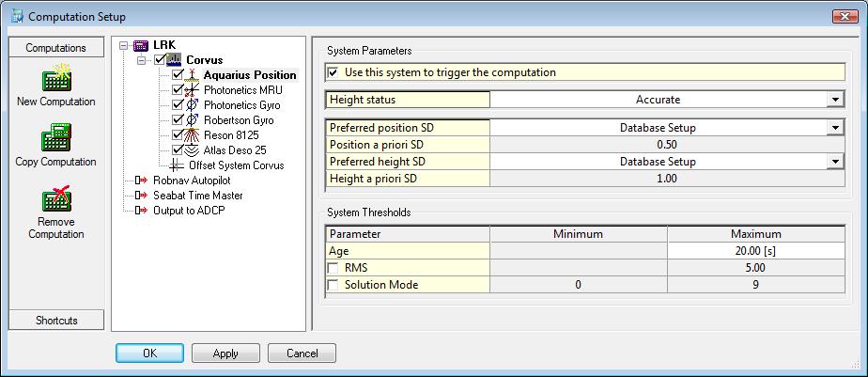Open the Height status dropdown
The height and width of the screenshot is (377, 868).
click(x=833, y=100)
